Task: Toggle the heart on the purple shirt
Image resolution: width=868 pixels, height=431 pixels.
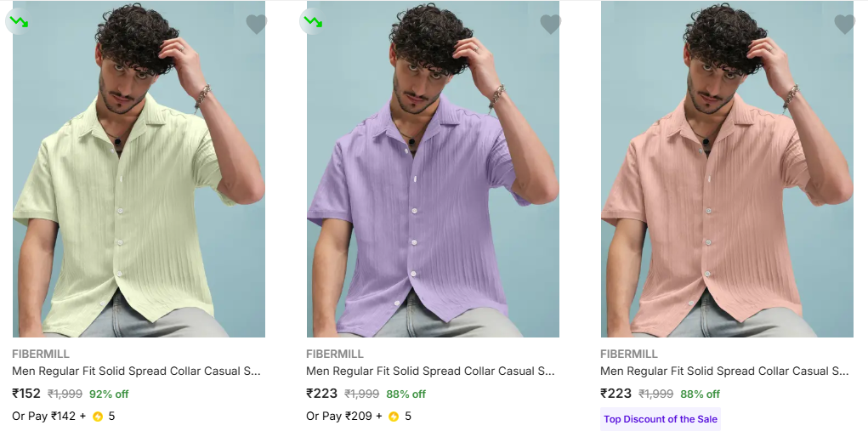Action: tap(550, 25)
